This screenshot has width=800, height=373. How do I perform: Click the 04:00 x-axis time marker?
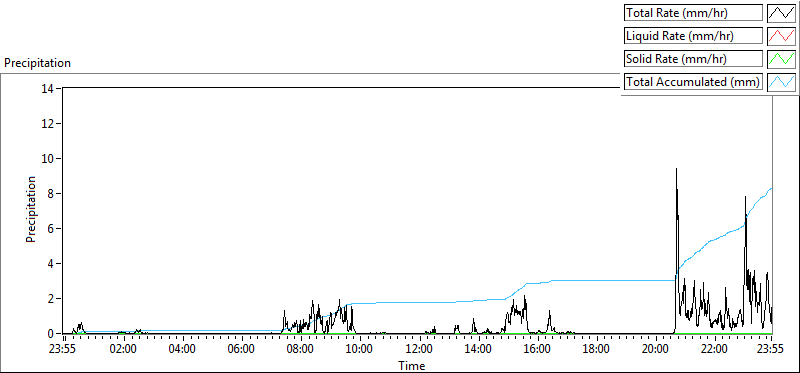pyautogui.click(x=183, y=350)
